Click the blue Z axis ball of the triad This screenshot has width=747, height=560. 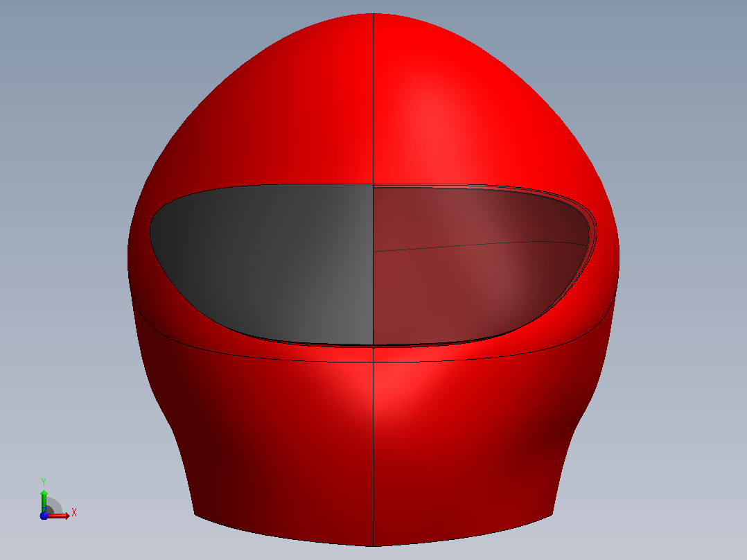(x=44, y=516)
